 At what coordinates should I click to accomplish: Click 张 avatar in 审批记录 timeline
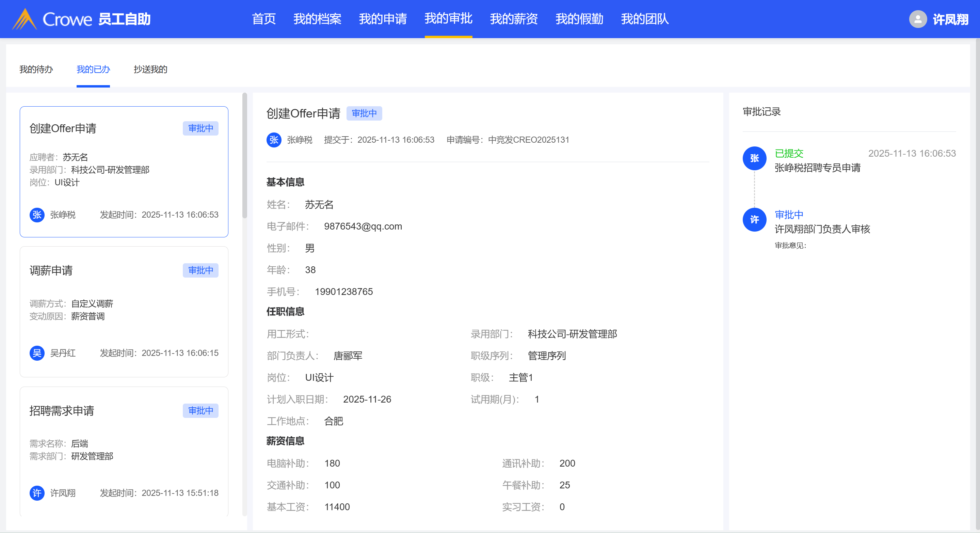[x=754, y=158]
